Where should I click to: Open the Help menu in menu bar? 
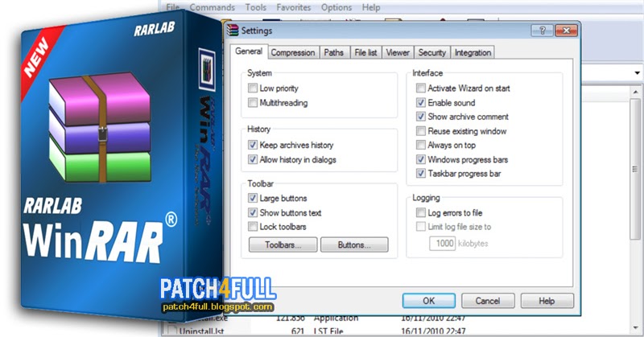(x=371, y=7)
